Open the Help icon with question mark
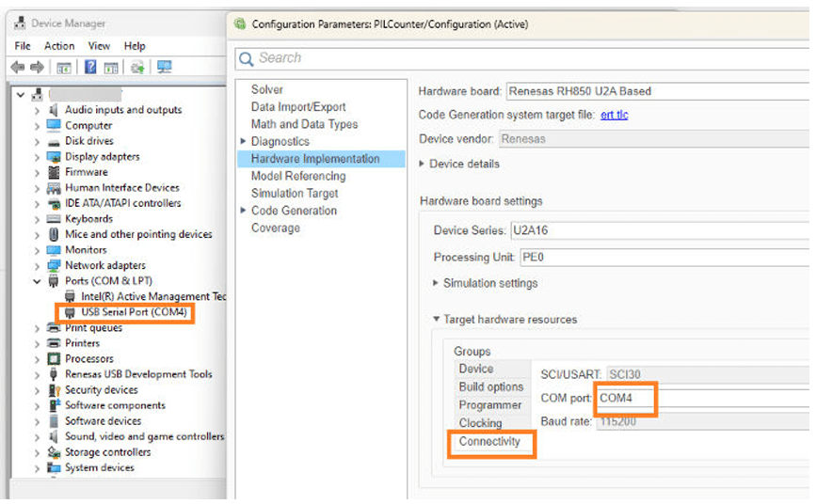This screenshot has height=504, width=816. coord(90,67)
